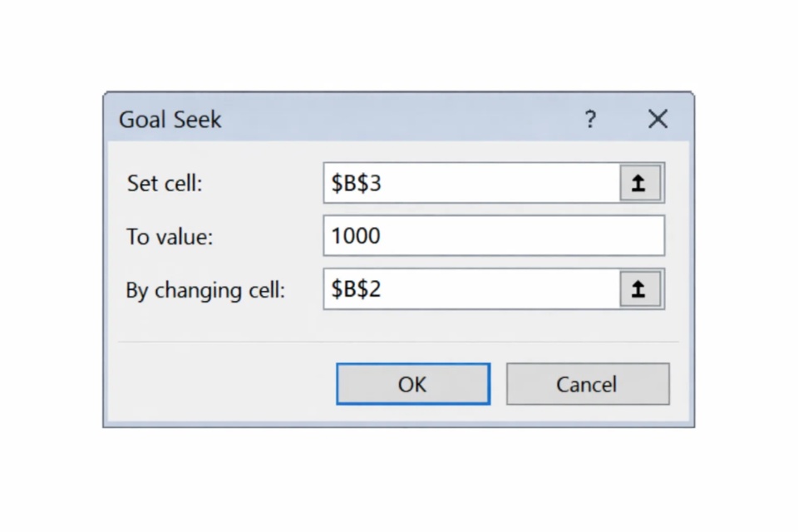This screenshot has height=532, width=798.
Task: Select the upward arrow icon in Set cell row
Action: [x=639, y=183]
